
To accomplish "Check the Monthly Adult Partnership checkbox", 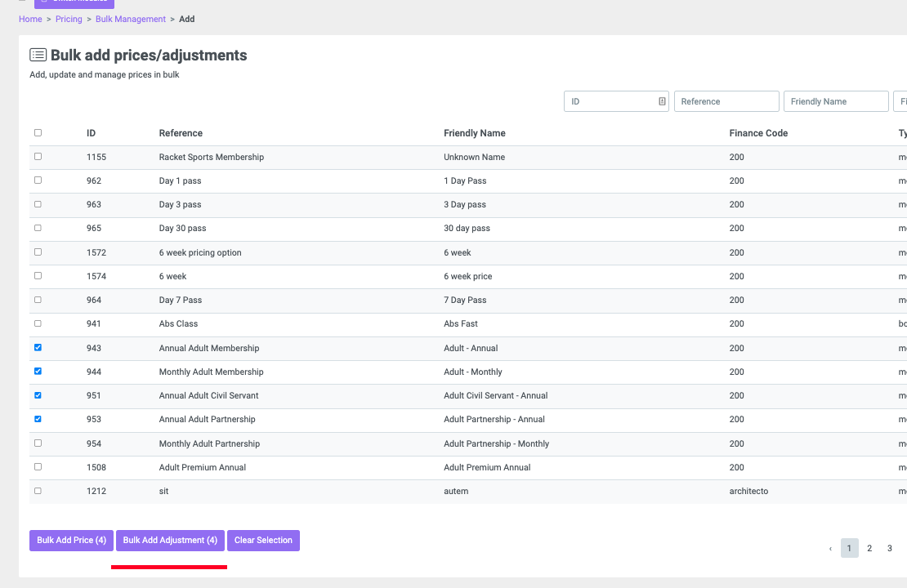I will click(x=38, y=443).
